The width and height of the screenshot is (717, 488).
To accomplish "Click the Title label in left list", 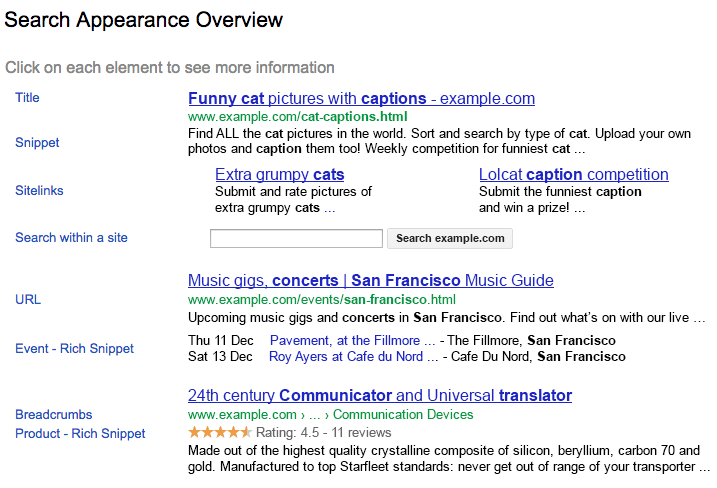I will pos(27,98).
